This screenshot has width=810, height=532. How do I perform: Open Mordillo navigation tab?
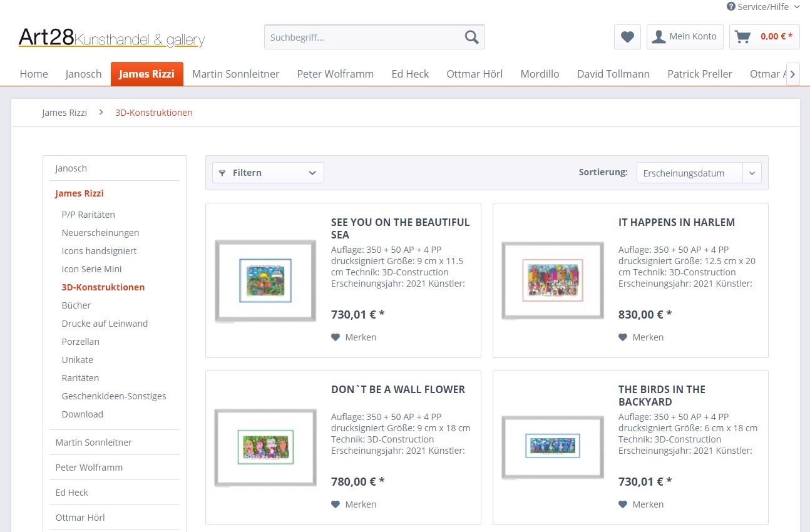coord(540,74)
